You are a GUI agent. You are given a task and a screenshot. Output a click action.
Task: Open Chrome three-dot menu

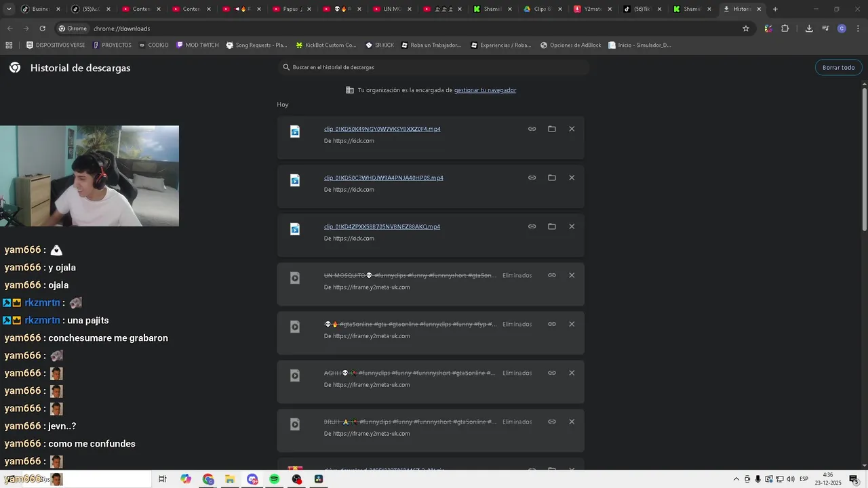tap(857, 28)
